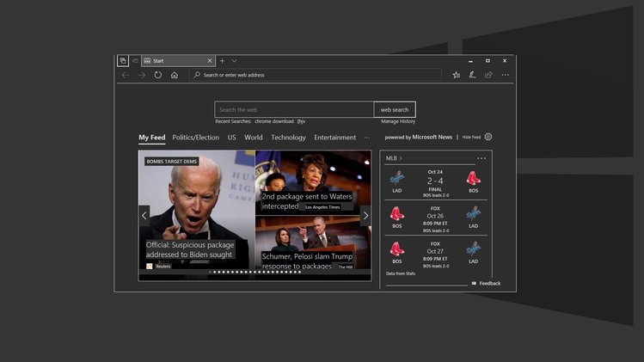Refresh the page
Viewport: 644px width, 362px height.
[x=157, y=75]
